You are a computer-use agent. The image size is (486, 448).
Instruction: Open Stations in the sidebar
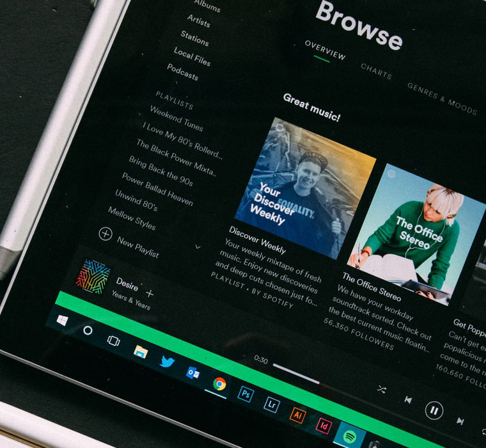point(194,38)
